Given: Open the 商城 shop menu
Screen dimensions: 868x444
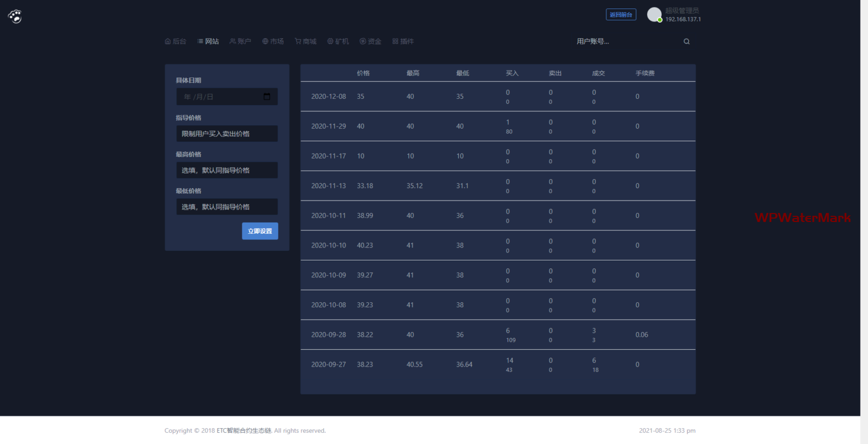Looking at the screenshot, I should [x=306, y=41].
